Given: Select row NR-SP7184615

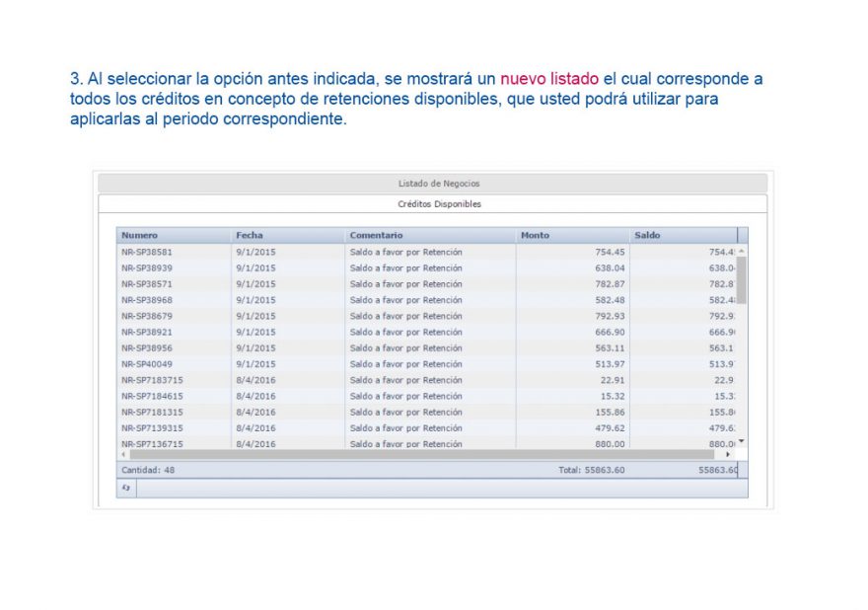Looking at the screenshot, I should tap(427, 397).
